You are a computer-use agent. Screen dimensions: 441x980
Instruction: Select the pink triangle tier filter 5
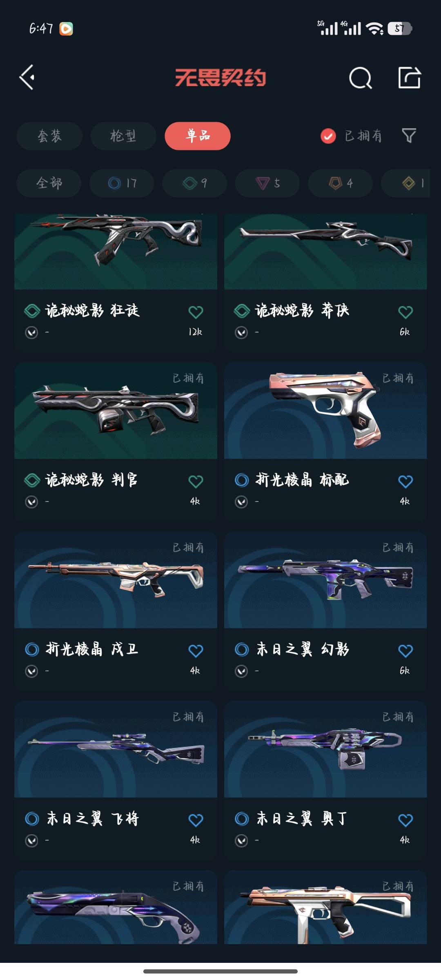click(267, 183)
